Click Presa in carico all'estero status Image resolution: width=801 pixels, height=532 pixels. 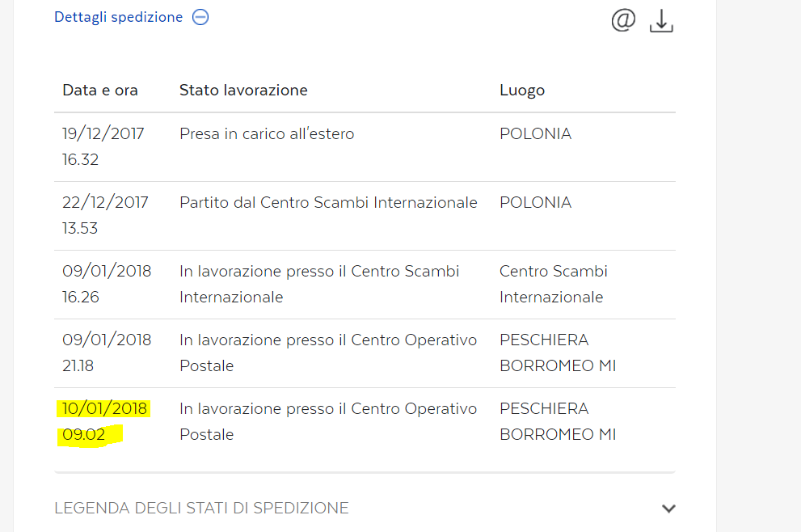pos(267,134)
